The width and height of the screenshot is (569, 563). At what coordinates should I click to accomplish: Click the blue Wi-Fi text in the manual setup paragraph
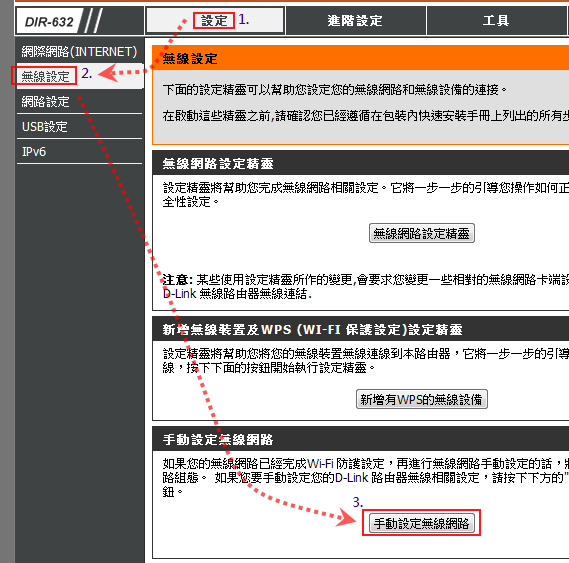320,464
